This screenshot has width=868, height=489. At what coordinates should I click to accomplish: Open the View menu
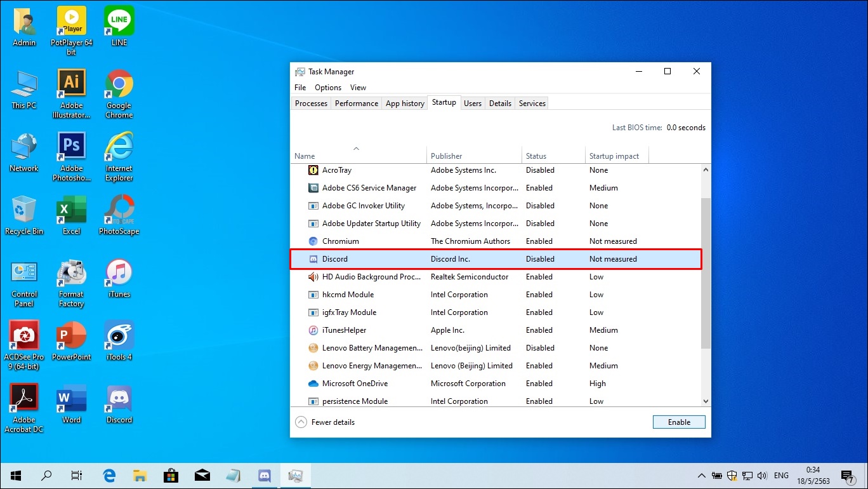tap(358, 88)
